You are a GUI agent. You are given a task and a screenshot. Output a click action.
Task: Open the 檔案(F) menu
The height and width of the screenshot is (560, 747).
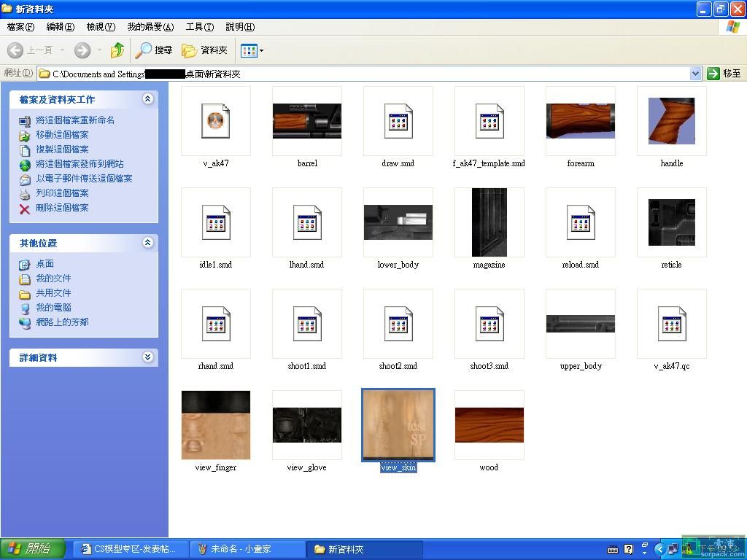pyautogui.click(x=21, y=27)
